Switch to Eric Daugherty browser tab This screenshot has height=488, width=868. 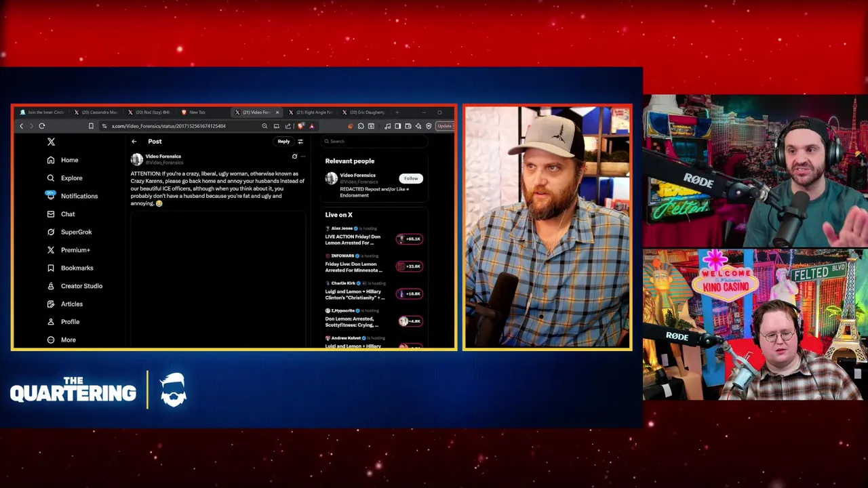click(364, 112)
